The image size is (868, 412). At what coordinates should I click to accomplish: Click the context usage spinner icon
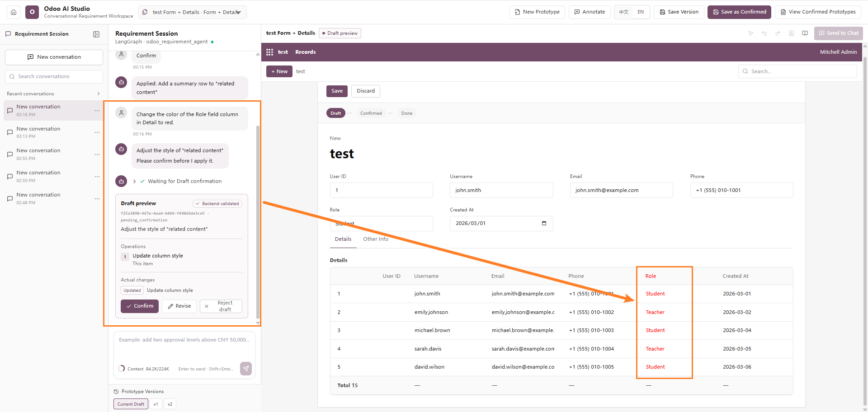point(122,369)
